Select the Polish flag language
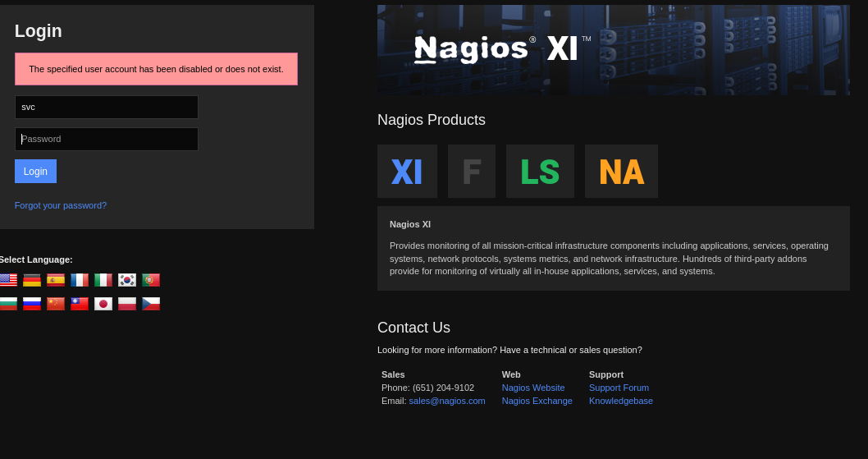This screenshot has height=459, width=868. click(127, 304)
